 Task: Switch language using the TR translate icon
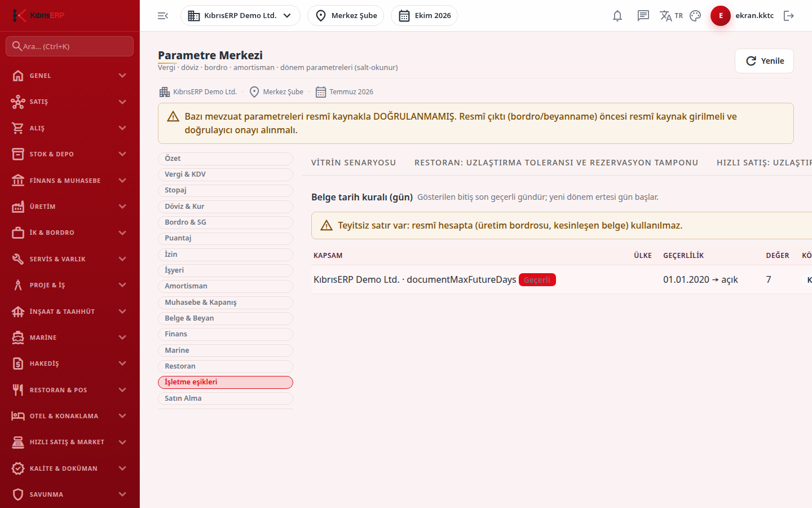pos(671,16)
